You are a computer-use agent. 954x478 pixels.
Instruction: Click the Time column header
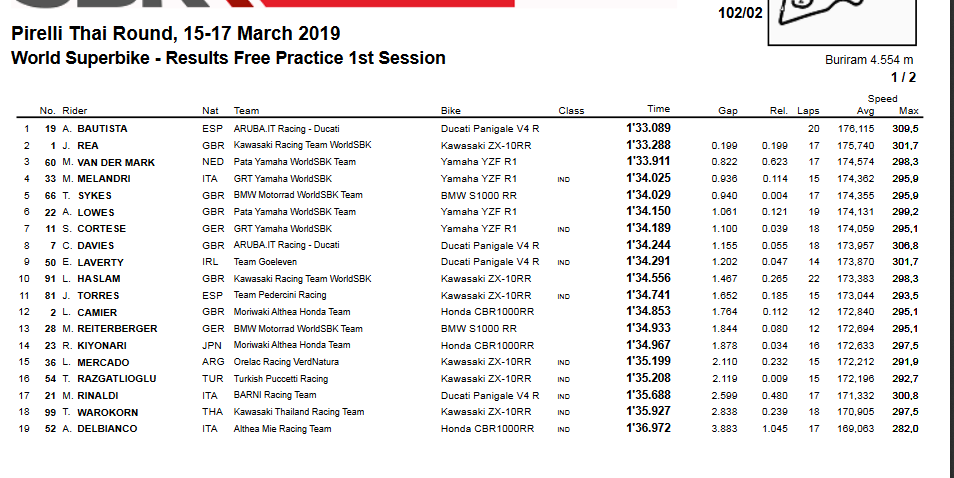(658, 110)
